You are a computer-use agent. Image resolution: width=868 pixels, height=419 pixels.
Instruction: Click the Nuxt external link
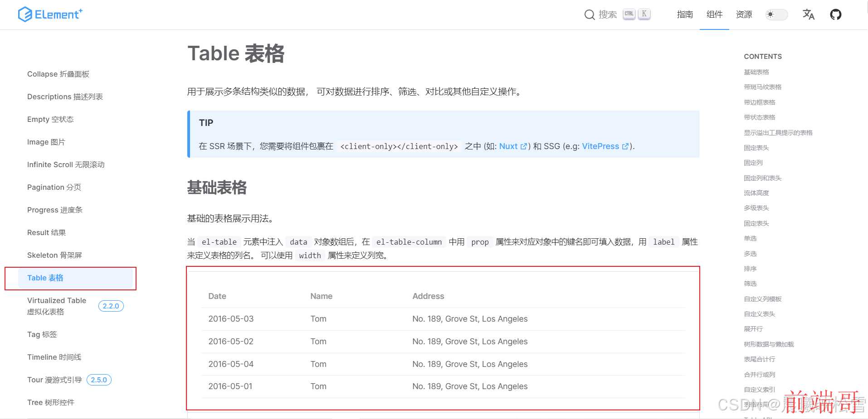point(513,146)
